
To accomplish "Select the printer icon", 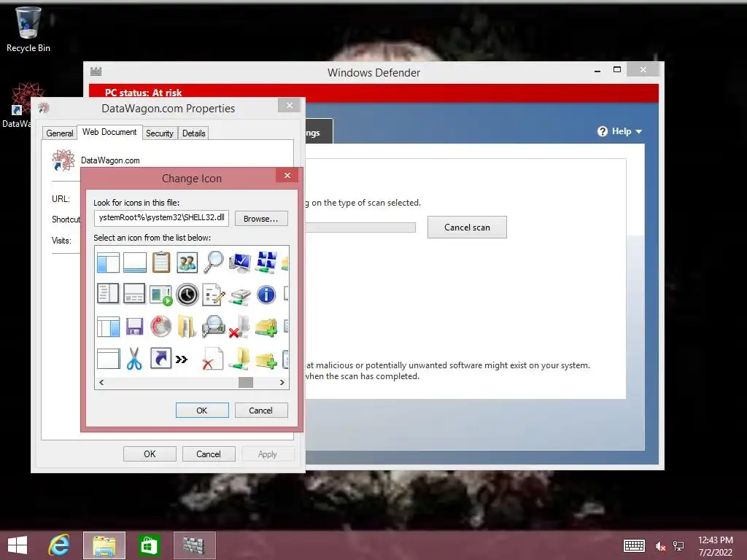I will pyautogui.click(x=214, y=327).
